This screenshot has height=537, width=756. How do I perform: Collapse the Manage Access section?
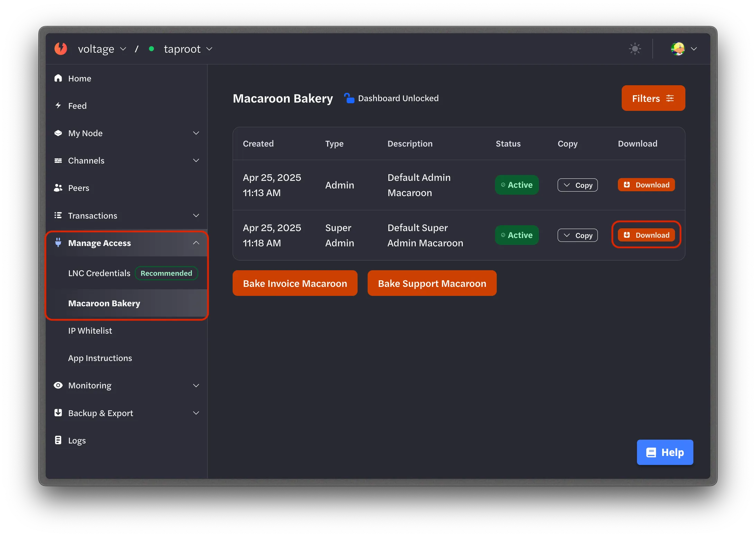coord(196,243)
